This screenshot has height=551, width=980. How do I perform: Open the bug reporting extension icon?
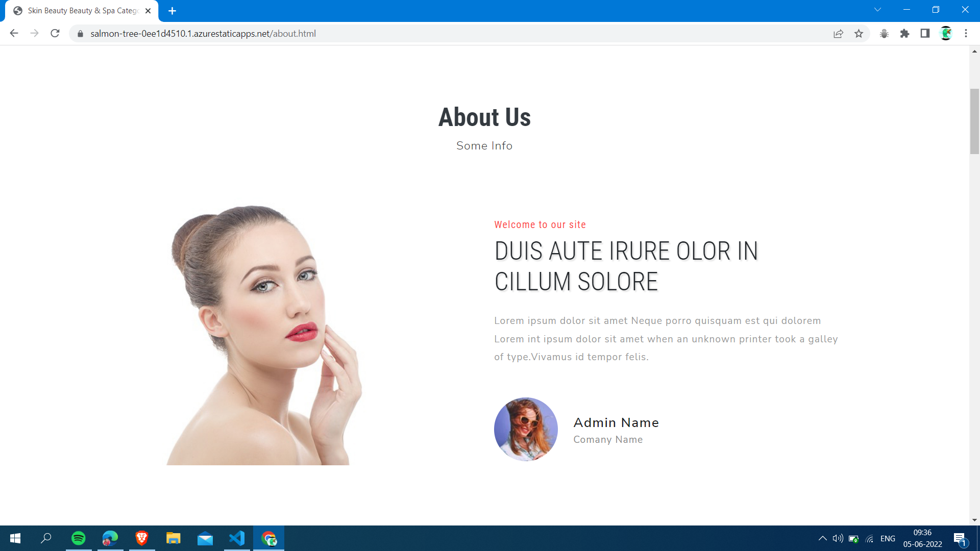click(x=885, y=33)
